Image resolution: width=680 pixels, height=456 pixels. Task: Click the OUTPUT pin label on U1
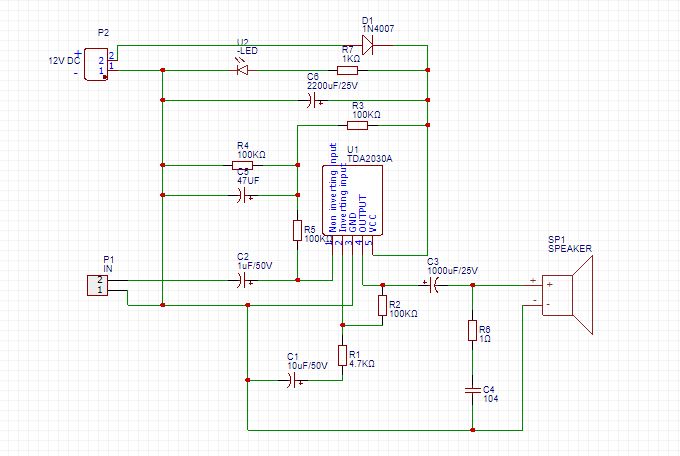point(363,213)
